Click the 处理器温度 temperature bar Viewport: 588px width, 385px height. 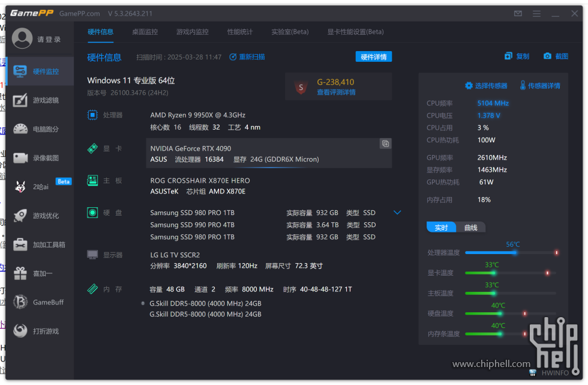click(512, 252)
